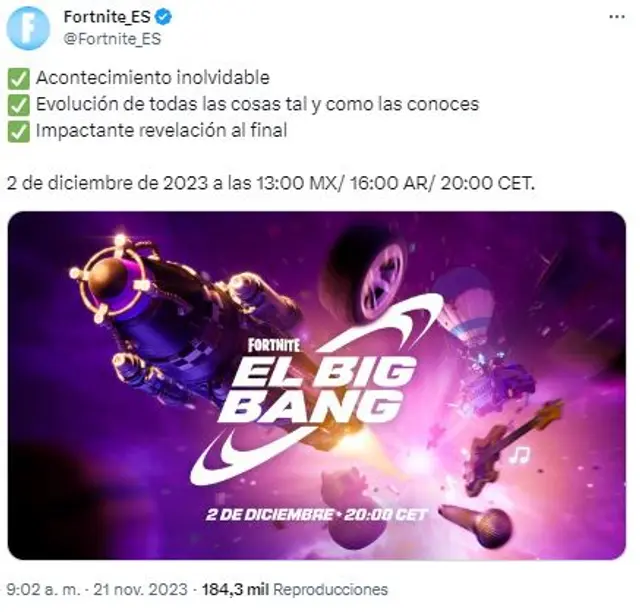Click the Fortnite logo in the image
Screen dimensions: 640x612
pyautogui.click(x=274, y=345)
